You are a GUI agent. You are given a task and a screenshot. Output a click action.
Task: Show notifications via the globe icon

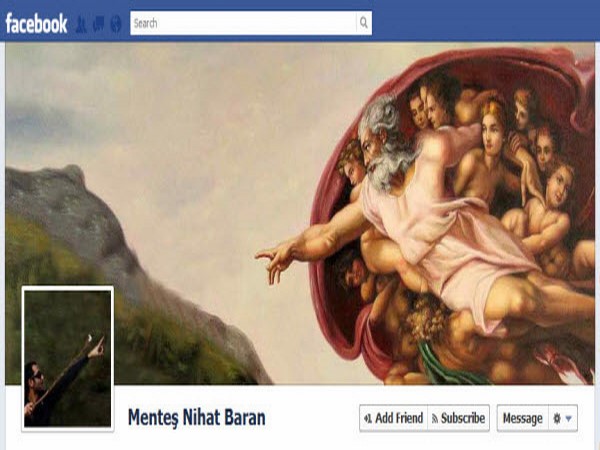[116, 24]
